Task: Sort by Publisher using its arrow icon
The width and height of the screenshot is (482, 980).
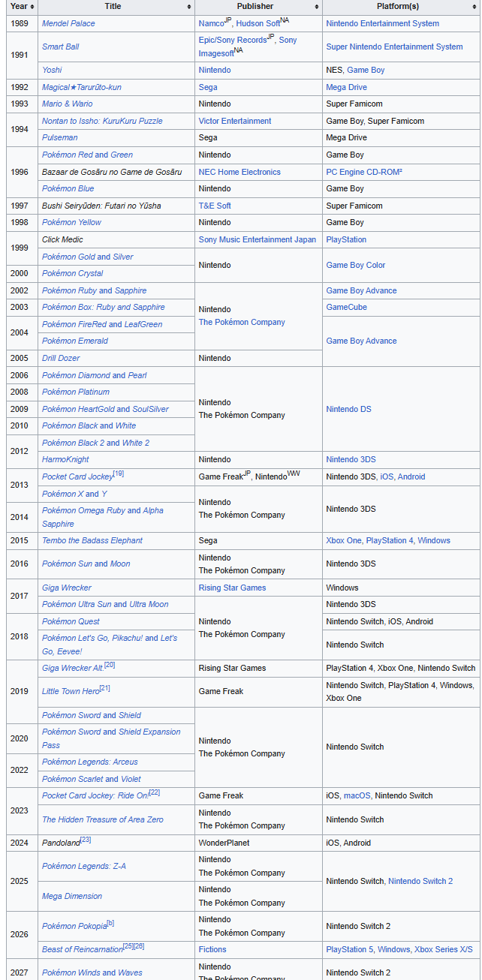Action: 316,7
